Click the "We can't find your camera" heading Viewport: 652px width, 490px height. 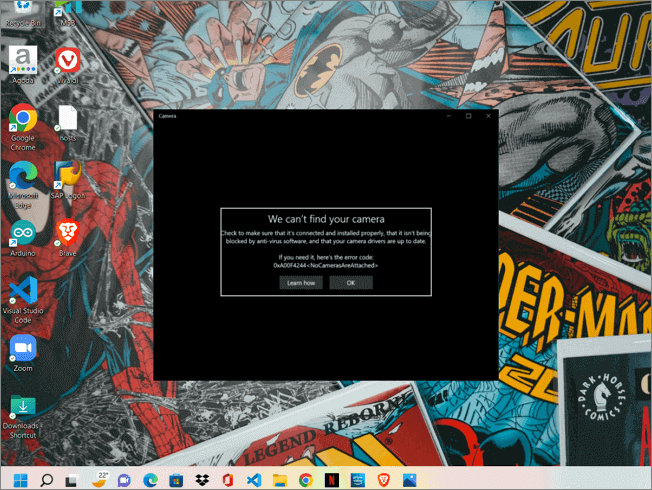coord(326,219)
